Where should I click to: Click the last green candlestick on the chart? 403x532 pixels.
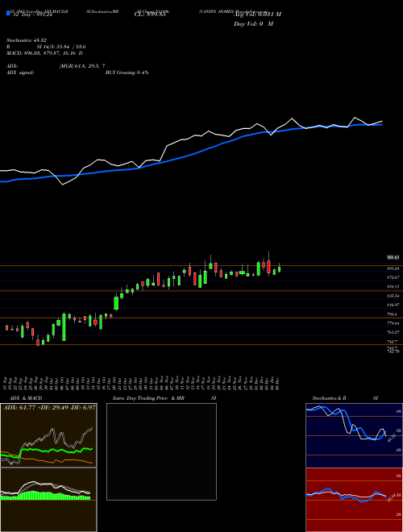coord(279,268)
